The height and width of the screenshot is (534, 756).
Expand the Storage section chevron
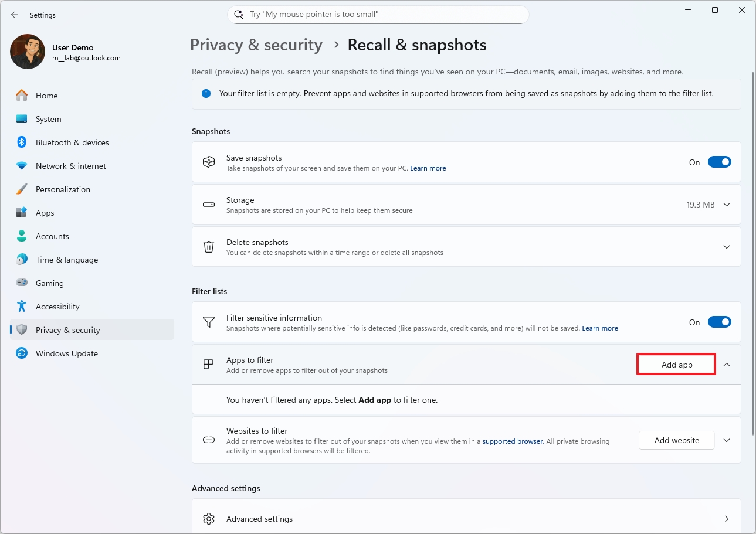[x=727, y=205]
